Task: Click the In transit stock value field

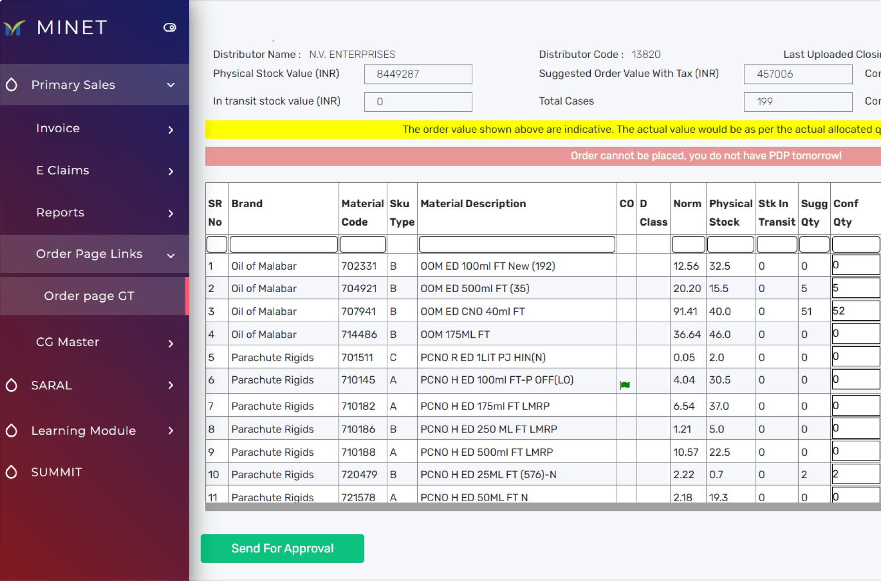Action: pos(418,102)
